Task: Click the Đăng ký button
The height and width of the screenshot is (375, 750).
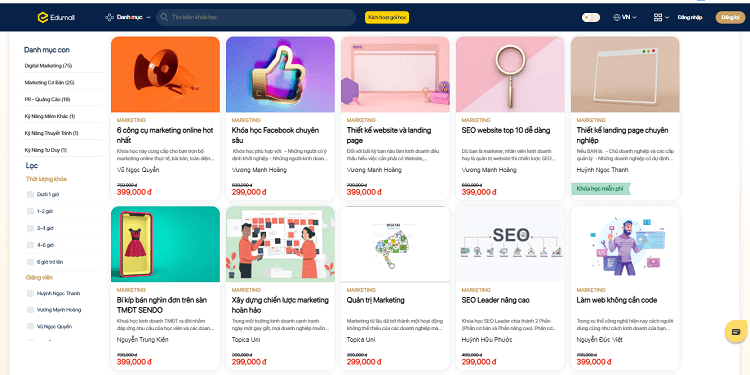Action: click(x=730, y=18)
